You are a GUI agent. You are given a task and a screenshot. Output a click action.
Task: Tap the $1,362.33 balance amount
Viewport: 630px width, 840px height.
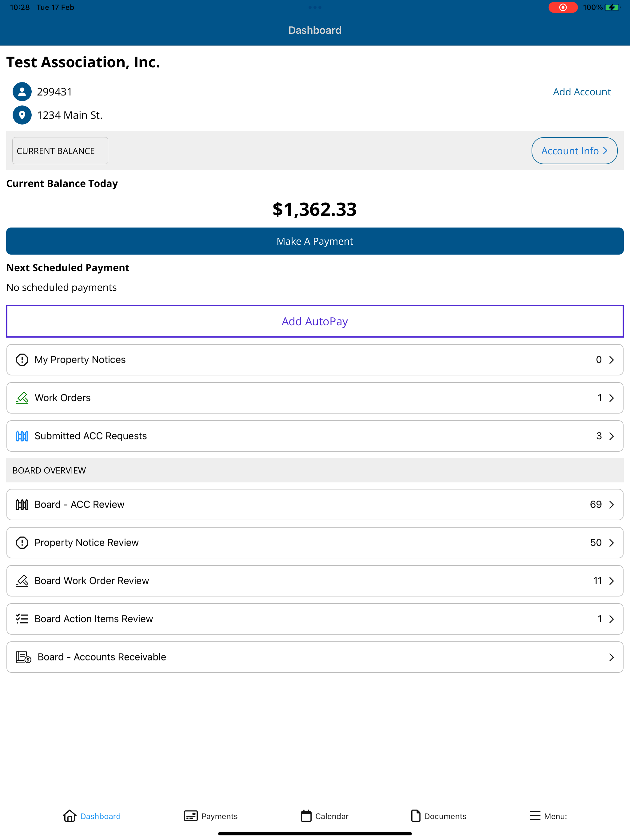315,209
